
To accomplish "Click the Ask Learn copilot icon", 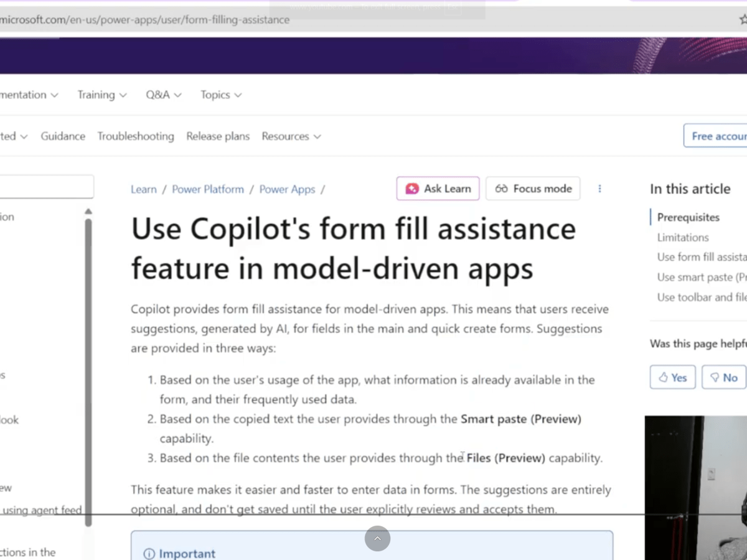I will tap(412, 188).
